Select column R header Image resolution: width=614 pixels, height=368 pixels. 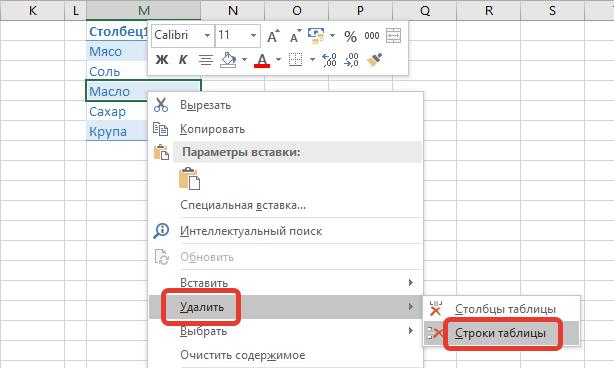pos(488,10)
